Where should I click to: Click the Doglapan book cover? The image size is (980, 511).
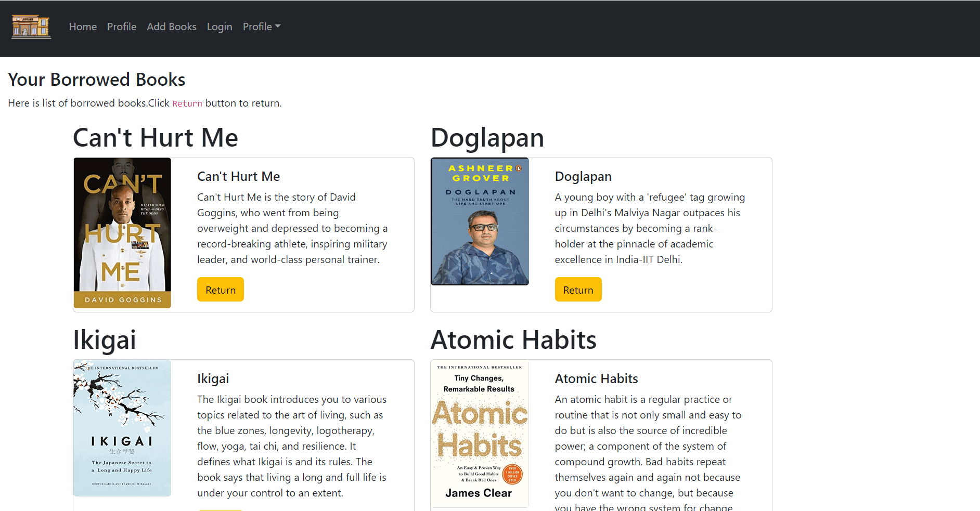[480, 221]
